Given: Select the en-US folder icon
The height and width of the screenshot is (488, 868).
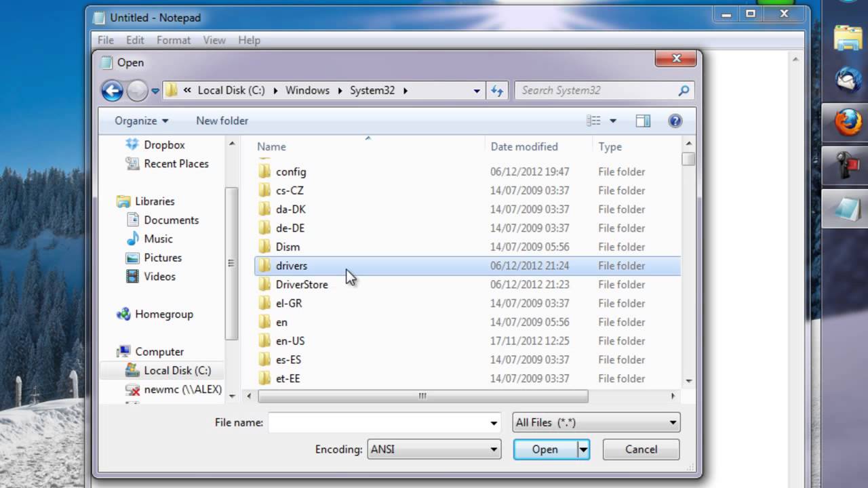Looking at the screenshot, I should coord(264,341).
